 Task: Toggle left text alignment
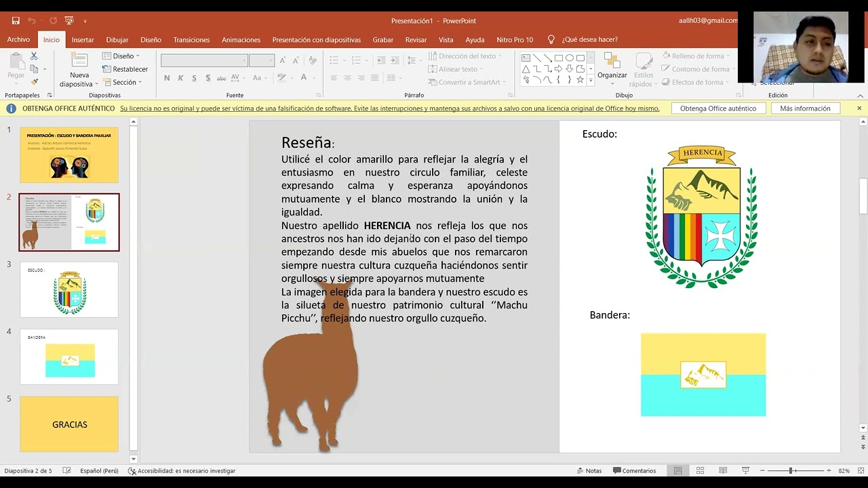pyautogui.click(x=334, y=78)
